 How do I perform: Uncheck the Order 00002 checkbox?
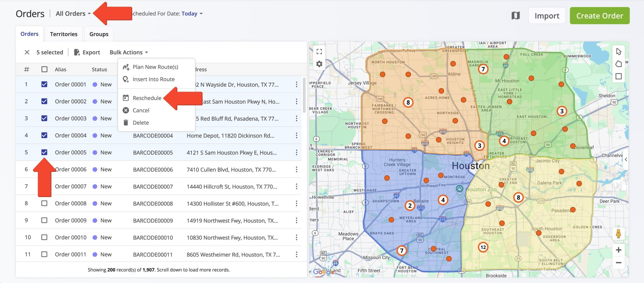44,101
